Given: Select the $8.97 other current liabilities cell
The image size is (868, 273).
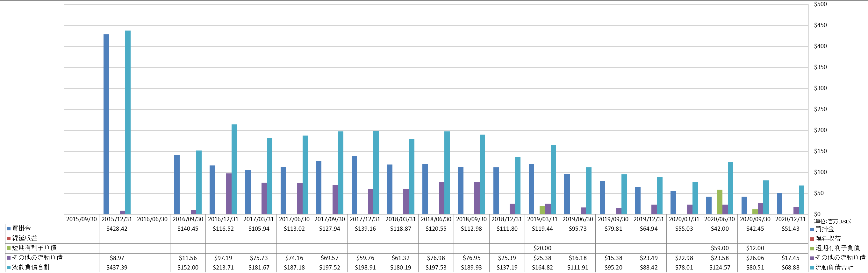Looking at the screenshot, I should (x=117, y=258).
